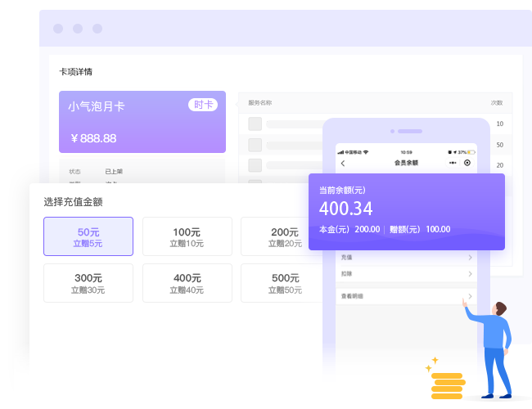Select the 50元 recharge option
The height and width of the screenshot is (409, 532).
(x=88, y=236)
